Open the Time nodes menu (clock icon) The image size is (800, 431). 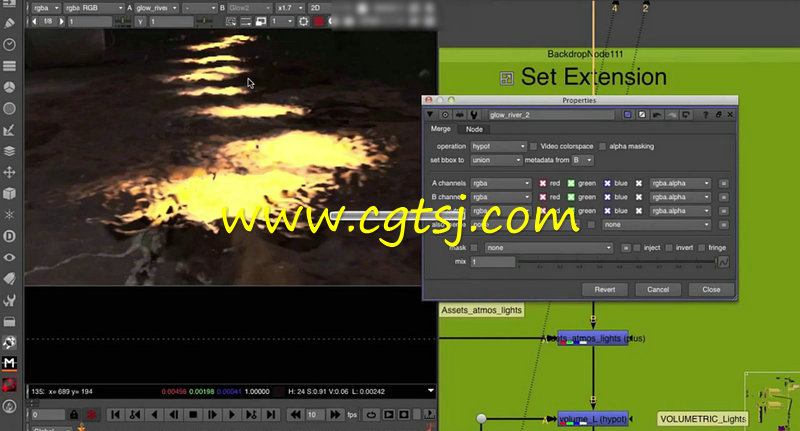pos(9,45)
